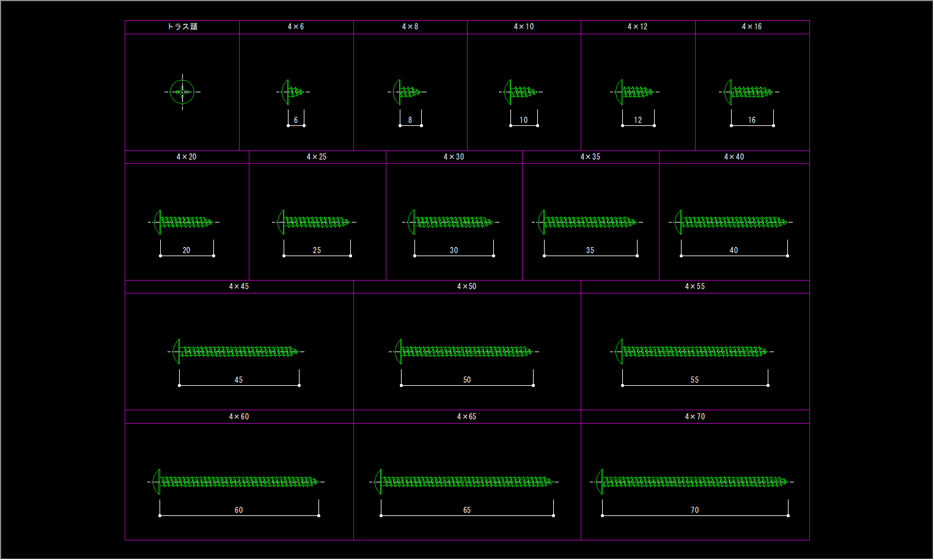Pick the dimension value 50

(467, 380)
